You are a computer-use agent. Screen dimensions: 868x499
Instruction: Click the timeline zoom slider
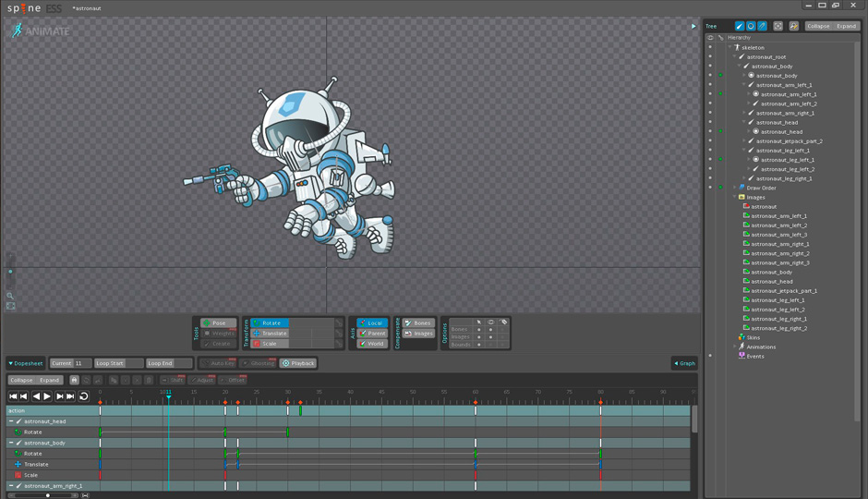click(x=42, y=495)
